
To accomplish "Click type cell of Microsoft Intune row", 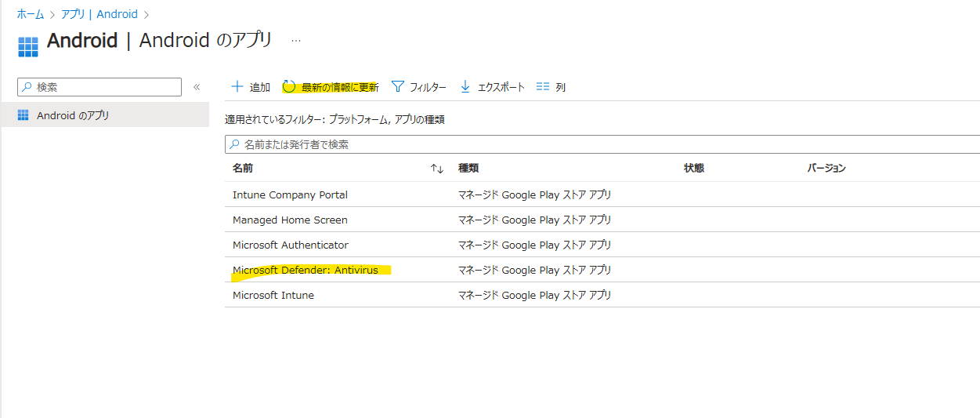I will [534, 295].
